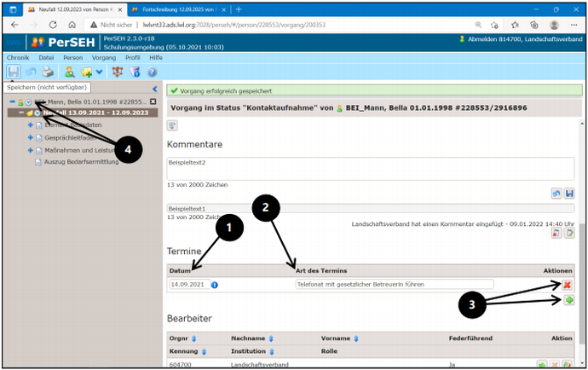This screenshot has width=588, height=370.
Task: Click the shield with info badge toolbar icon
Action: pos(135,72)
